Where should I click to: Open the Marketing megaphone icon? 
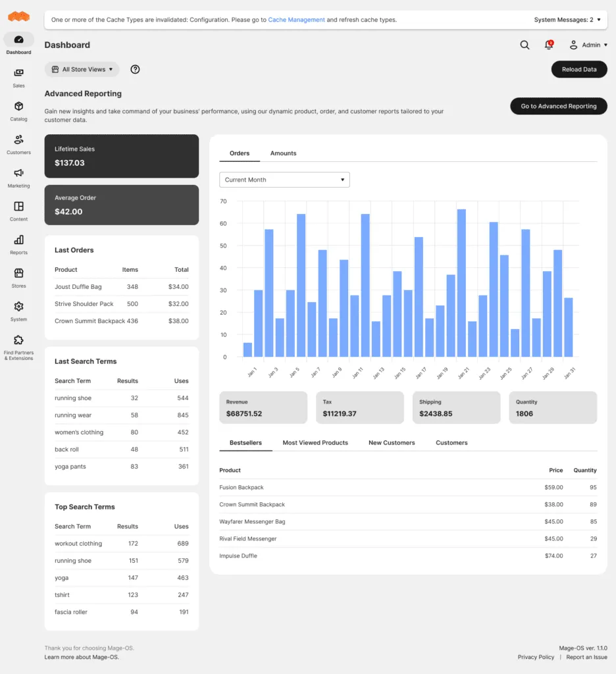[18, 173]
